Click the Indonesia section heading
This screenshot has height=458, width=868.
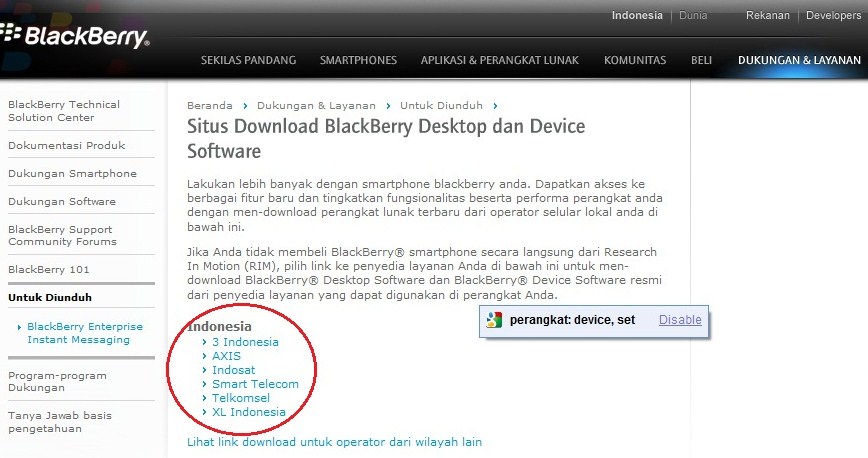pyautogui.click(x=219, y=326)
